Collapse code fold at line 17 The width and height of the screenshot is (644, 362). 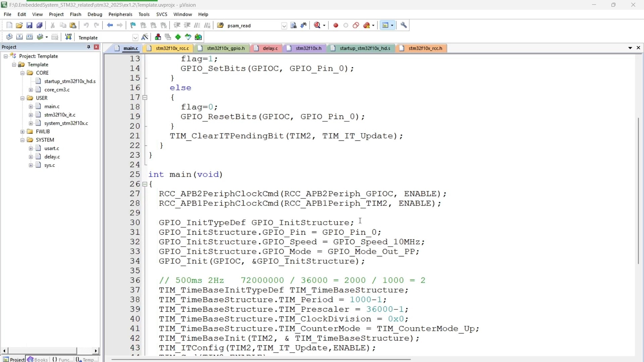click(x=145, y=98)
